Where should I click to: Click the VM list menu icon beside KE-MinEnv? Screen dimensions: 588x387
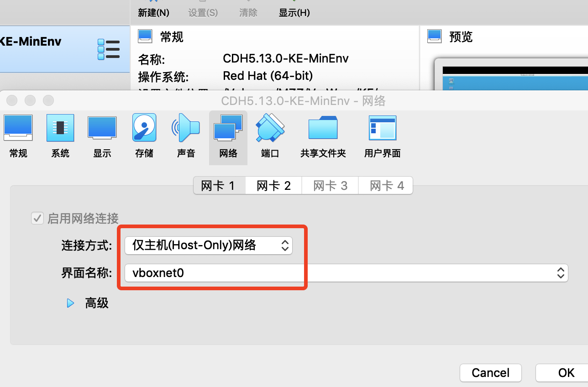click(x=109, y=49)
